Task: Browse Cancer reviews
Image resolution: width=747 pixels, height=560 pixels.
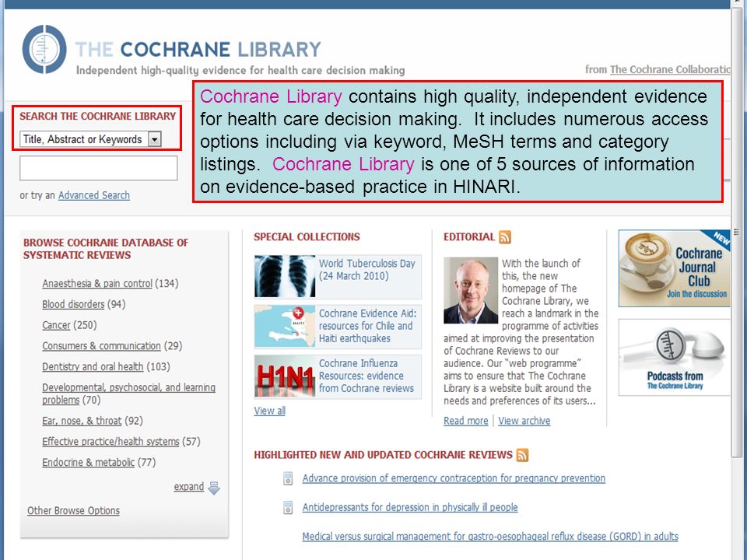Action: pos(56,325)
